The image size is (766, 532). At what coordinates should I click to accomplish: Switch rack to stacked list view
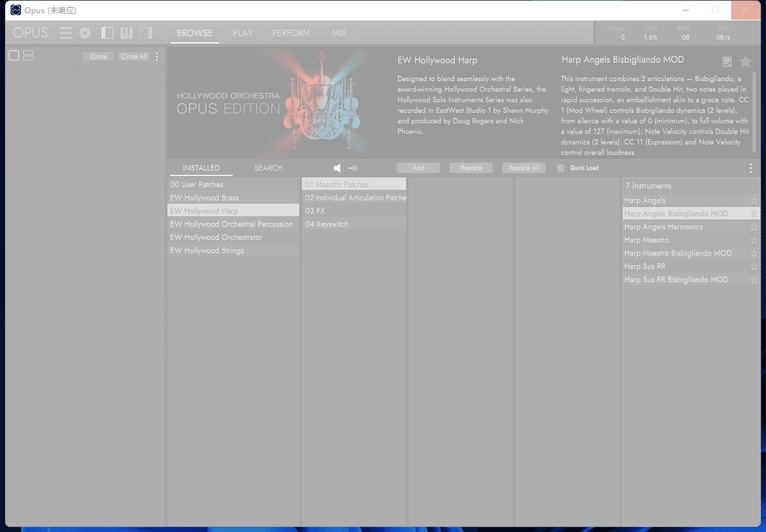tap(28, 56)
